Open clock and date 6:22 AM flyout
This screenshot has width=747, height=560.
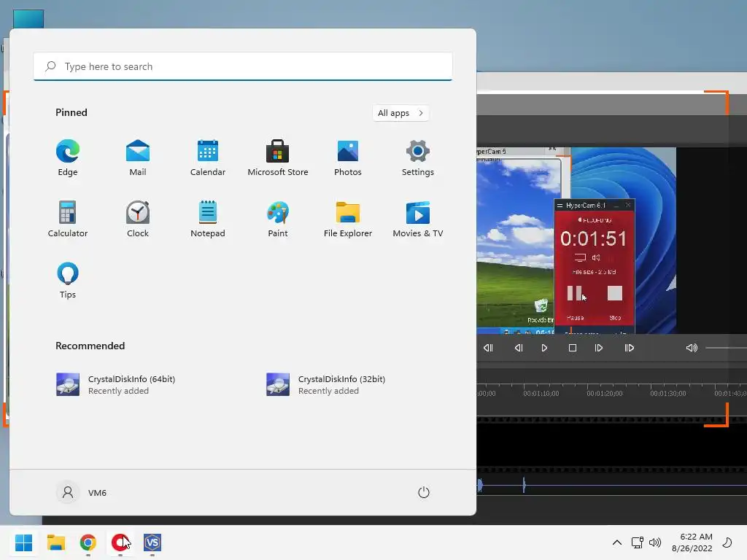692,542
